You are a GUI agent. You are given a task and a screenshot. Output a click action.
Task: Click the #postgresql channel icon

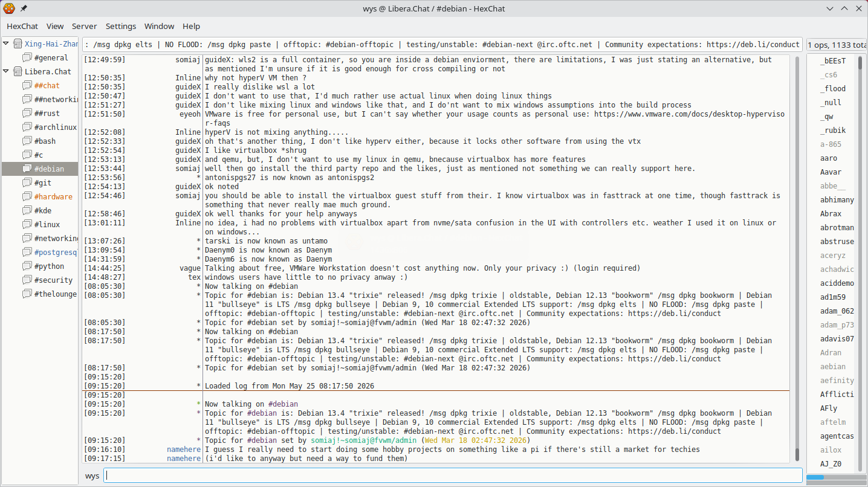click(27, 252)
